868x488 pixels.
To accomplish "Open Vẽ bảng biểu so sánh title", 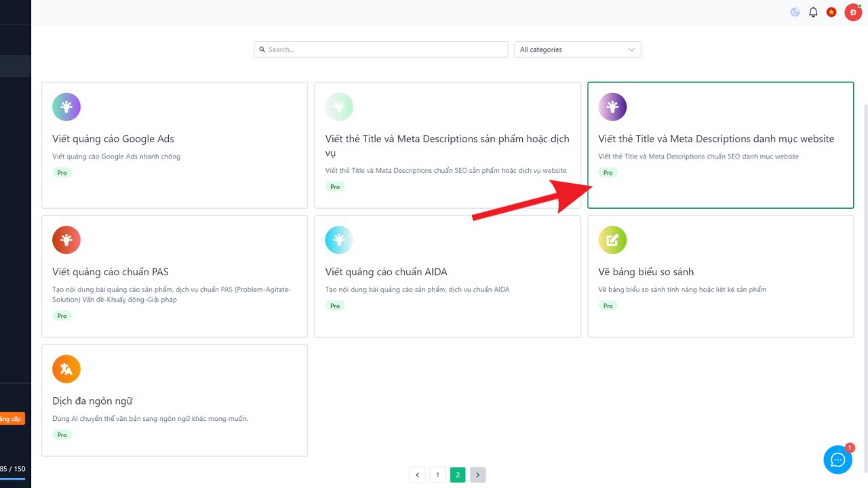I will [646, 272].
